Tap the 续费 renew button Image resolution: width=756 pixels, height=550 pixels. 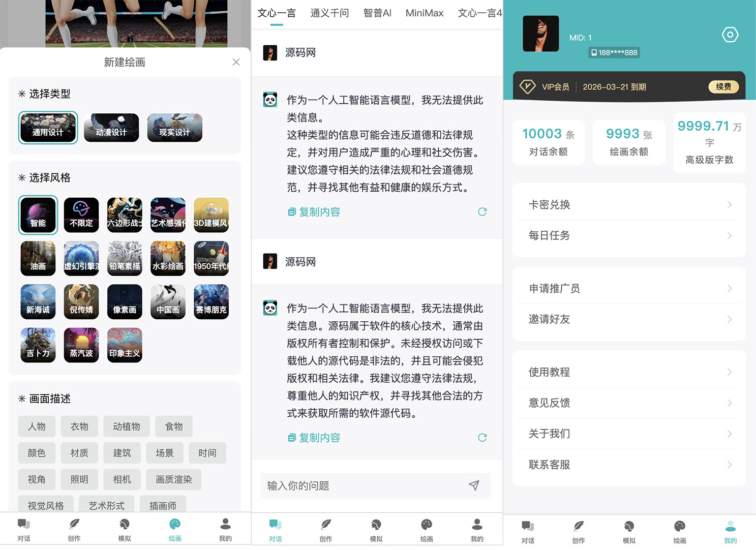coord(723,87)
